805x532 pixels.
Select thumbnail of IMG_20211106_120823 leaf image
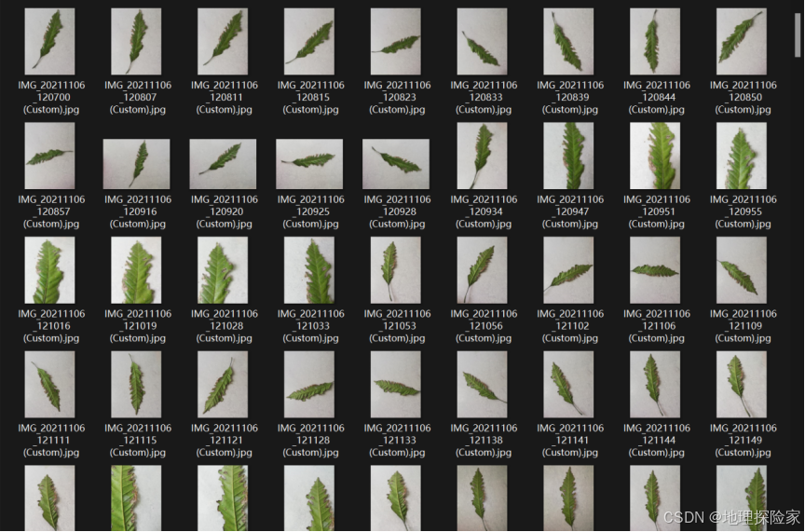(x=396, y=42)
